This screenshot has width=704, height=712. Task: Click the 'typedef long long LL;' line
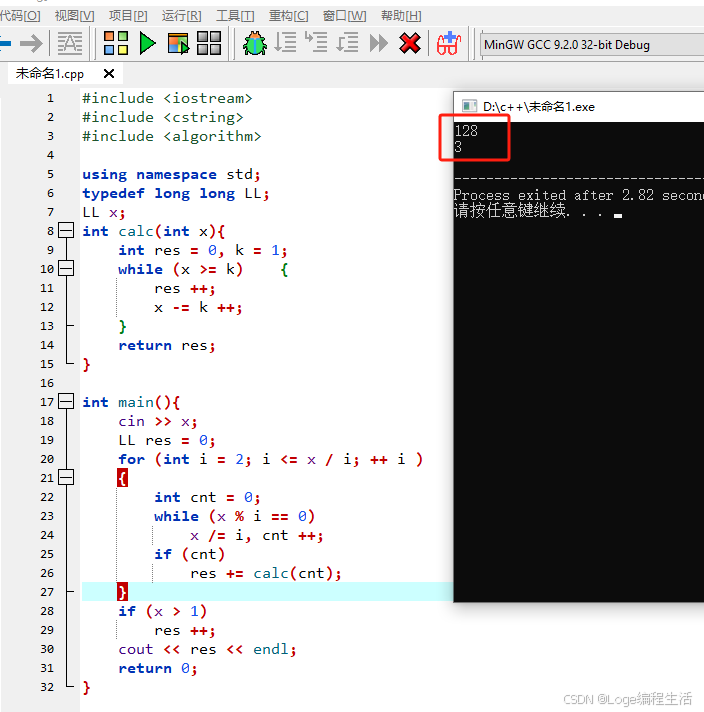coord(175,193)
